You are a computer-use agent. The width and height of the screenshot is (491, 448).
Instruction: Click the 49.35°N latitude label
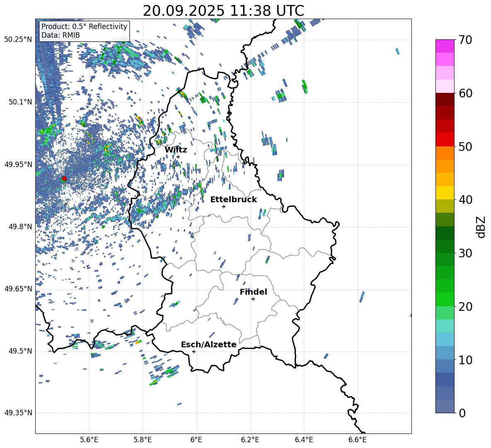pyautogui.click(x=18, y=413)
